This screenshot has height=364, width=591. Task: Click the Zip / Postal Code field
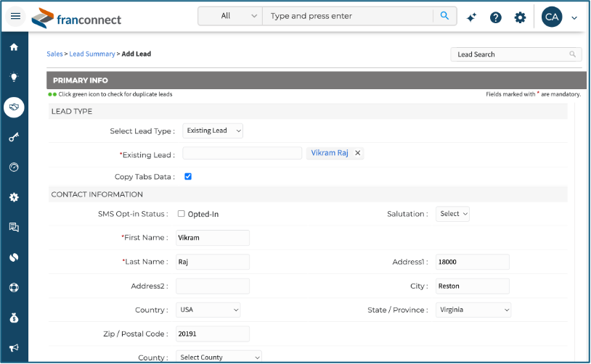(x=213, y=334)
